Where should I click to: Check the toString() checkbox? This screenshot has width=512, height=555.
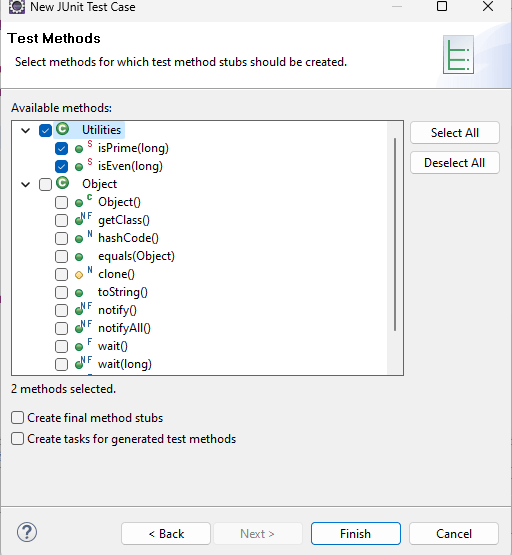pos(61,292)
